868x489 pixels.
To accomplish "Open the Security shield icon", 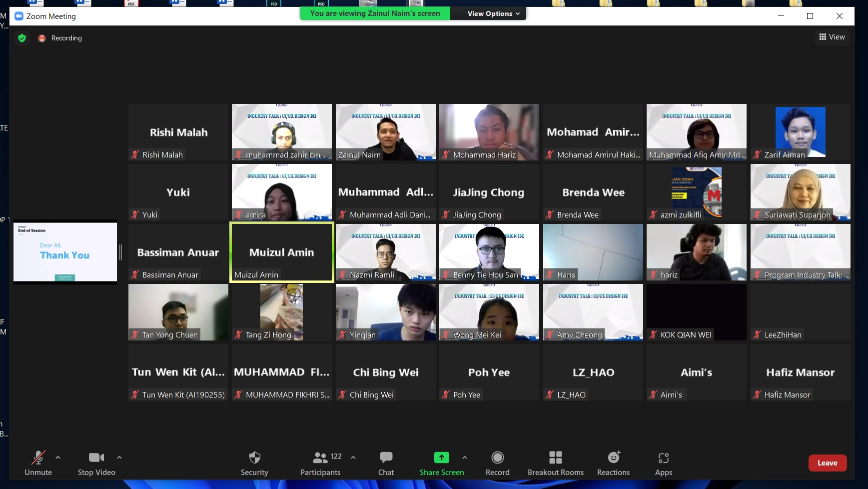I will (254, 458).
